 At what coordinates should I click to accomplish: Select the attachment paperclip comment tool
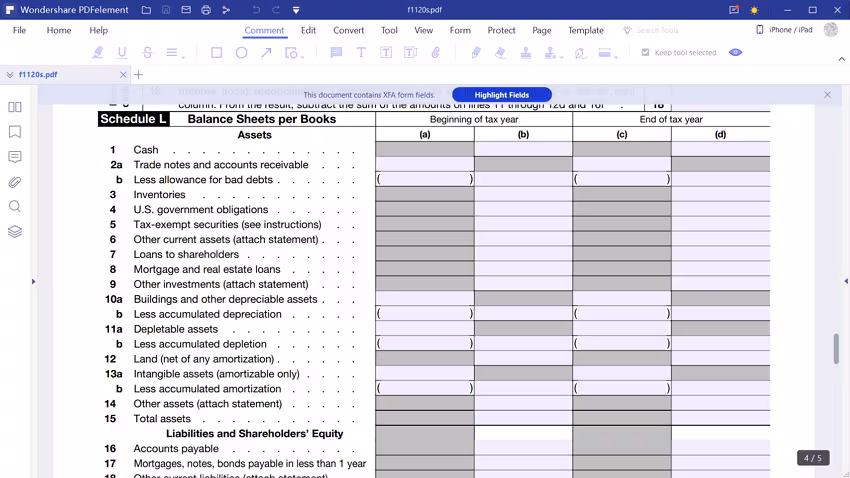tap(436, 53)
